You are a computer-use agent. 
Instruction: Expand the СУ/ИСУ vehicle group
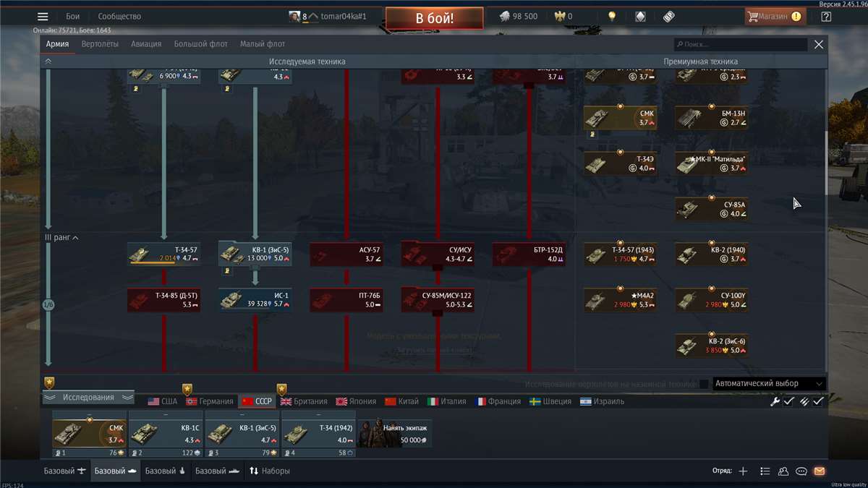tap(438, 254)
